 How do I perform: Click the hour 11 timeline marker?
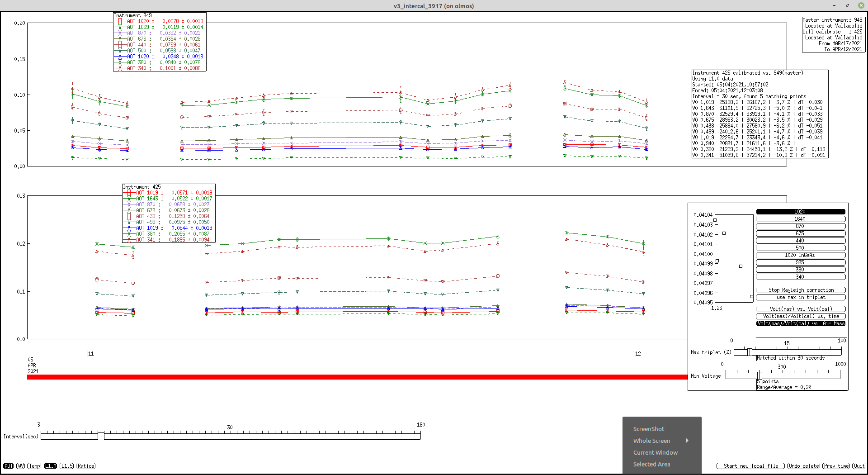click(x=90, y=354)
